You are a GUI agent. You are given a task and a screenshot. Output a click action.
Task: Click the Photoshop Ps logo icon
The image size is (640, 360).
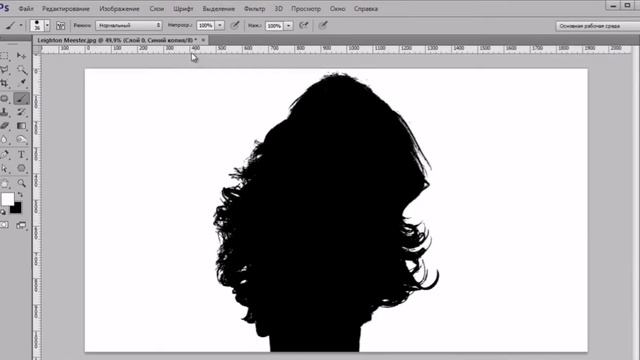(4, 8)
